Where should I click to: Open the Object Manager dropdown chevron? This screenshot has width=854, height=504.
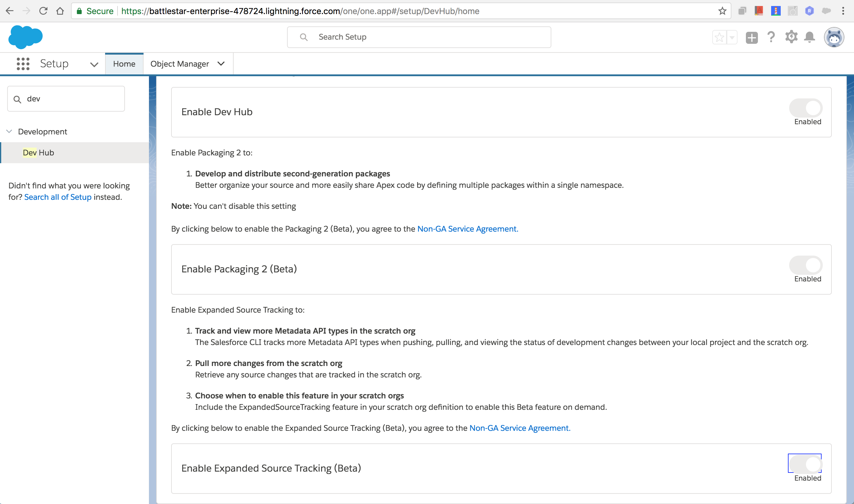click(x=221, y=64)
